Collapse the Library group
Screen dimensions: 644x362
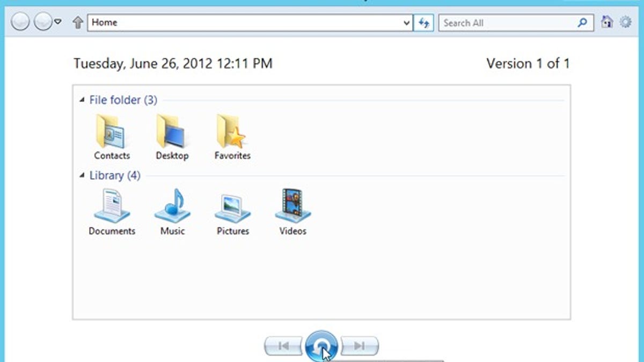(82, 175)
